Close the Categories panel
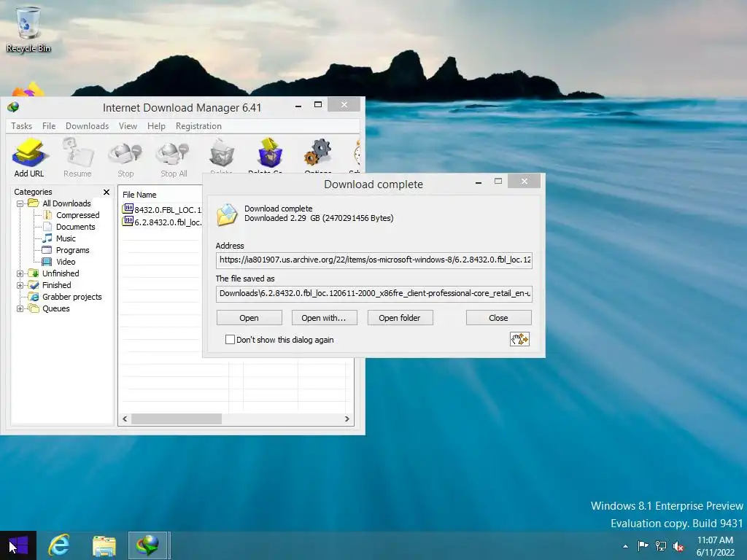Image resolution: width=747 pixels, height=560 pixels. [x=107, y=192]
